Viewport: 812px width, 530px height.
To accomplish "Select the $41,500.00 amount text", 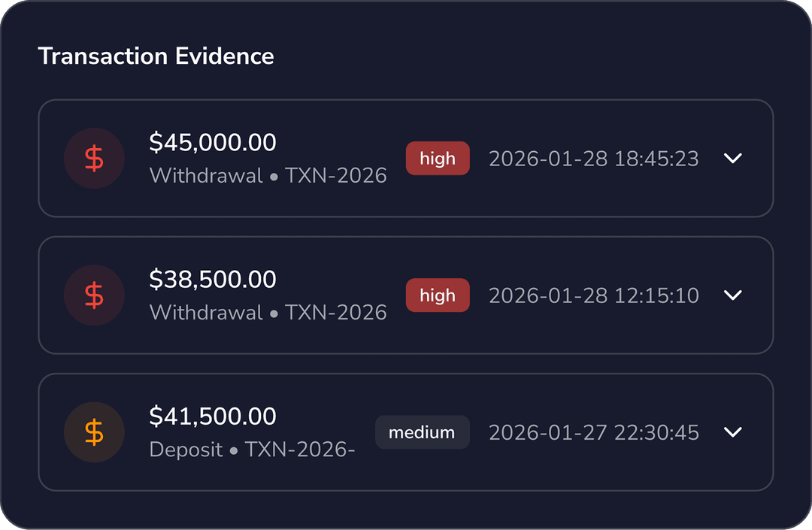I will tap(213, 416).
